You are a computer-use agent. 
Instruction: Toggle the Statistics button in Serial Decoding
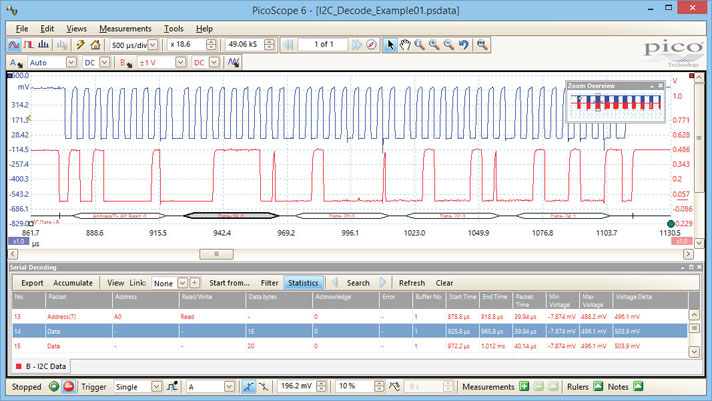(x=303, y=283)
